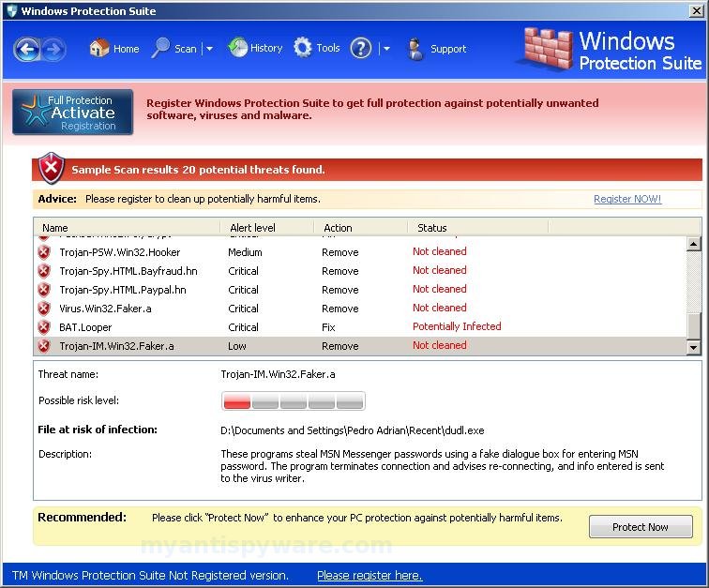Click the threat list scroll down arrow
The image size is (709, 588).
coord(693,347)
